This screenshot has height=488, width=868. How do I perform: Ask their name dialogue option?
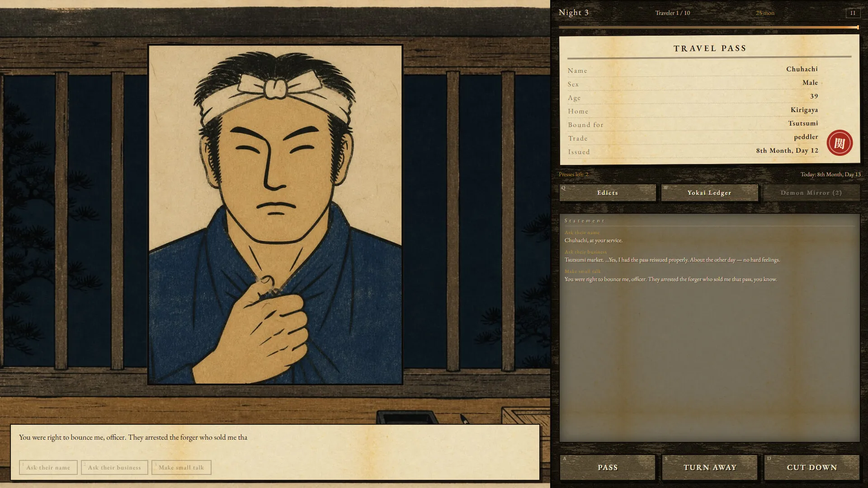coord(48,467)
